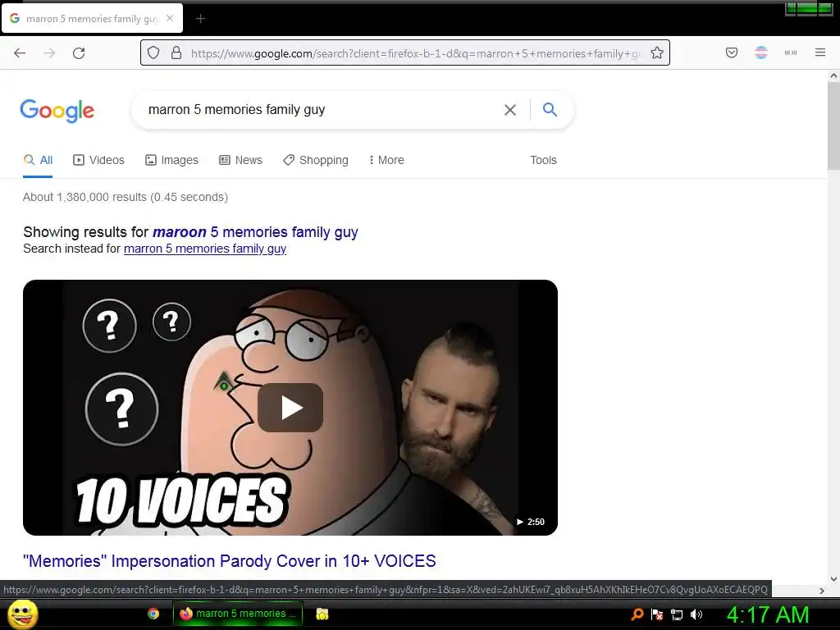Click the 4:17 AM clock
The width and height of the screenshot is (840, 630).
point(768,614)
